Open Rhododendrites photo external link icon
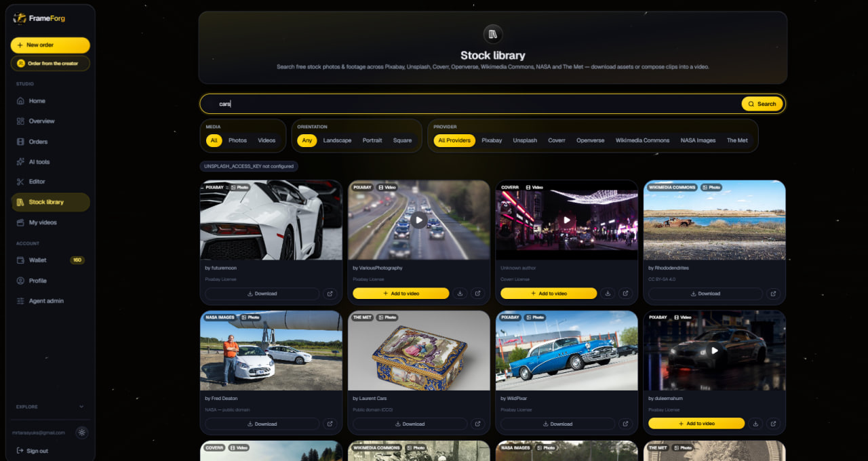The height and width of the screenshot is (461, 868). click(x=774, y=294)
